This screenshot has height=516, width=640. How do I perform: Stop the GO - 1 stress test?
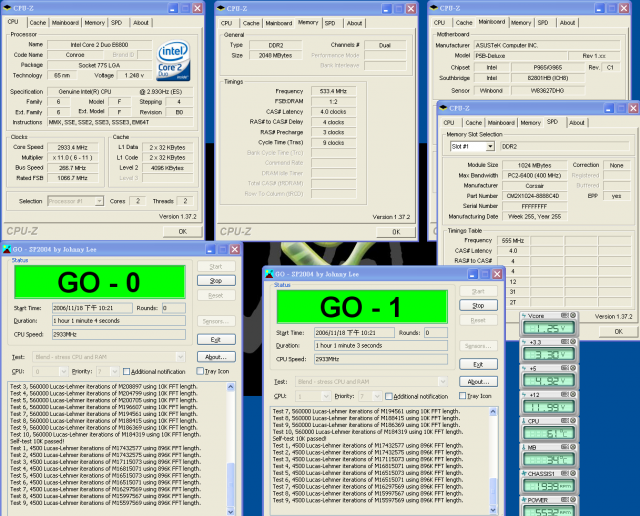pos(478,305)
